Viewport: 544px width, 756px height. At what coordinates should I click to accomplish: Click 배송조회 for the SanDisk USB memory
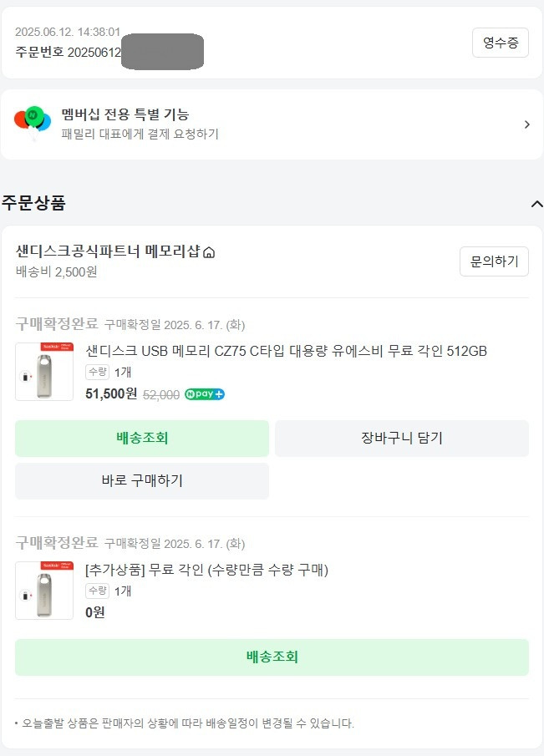pyautogui.click(x=141, y=438)
